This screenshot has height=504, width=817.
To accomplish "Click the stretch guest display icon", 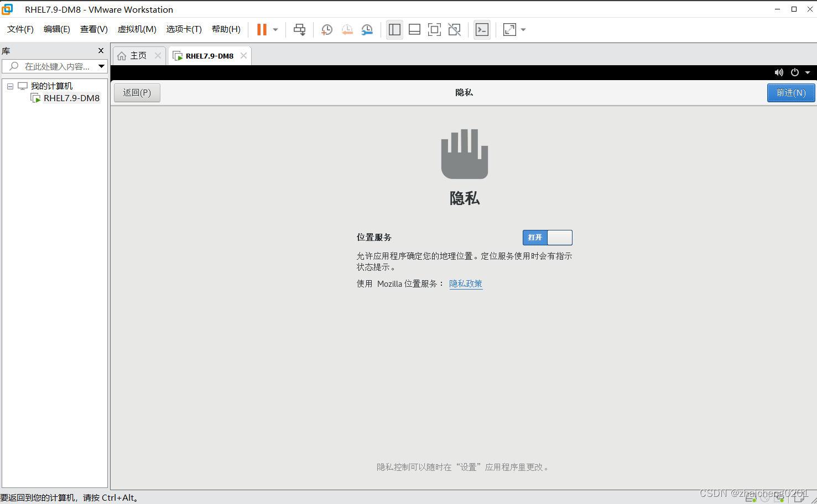I will coord(509,30).
